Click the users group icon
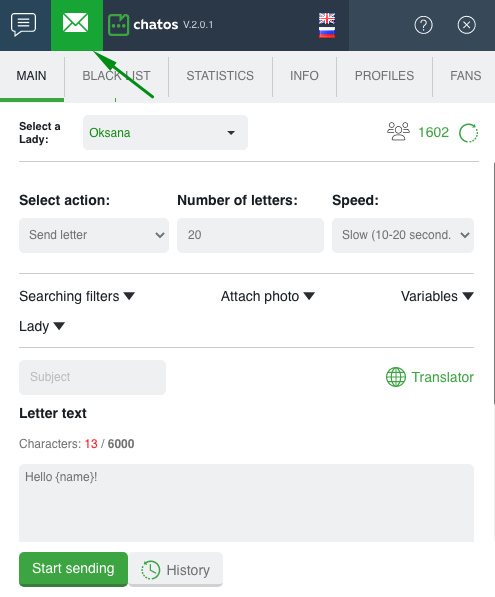The image size is (495, 597). [398, 131]
